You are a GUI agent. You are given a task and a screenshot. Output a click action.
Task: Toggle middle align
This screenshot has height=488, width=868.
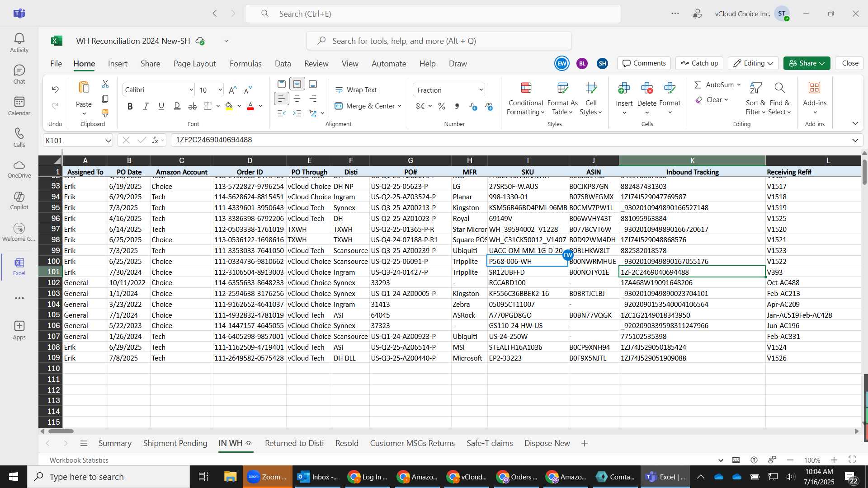pos(297,84)
